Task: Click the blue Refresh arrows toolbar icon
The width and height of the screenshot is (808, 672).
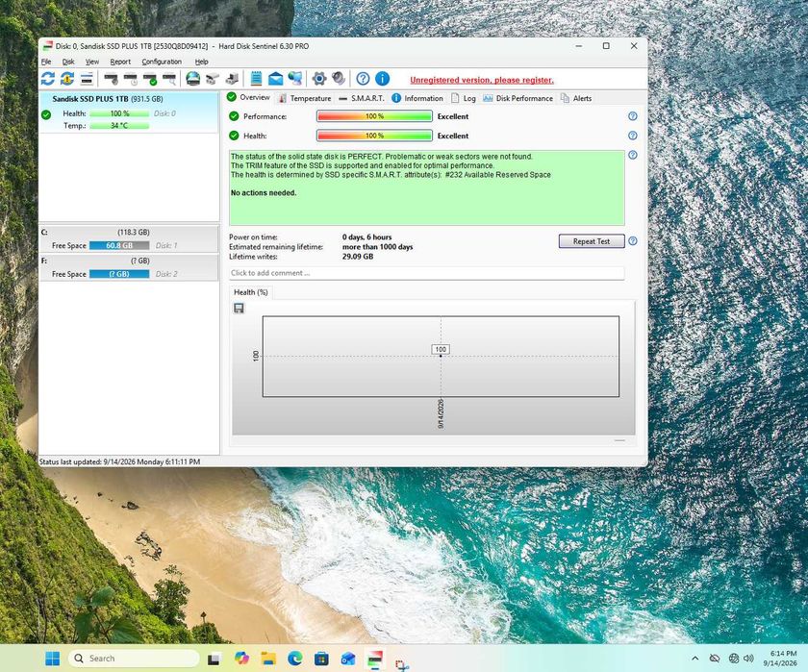Action: tap(48, 79)
